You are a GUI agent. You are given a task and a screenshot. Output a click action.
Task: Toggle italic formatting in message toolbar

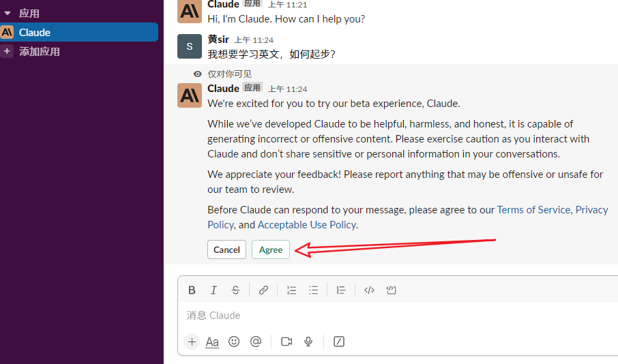click(214, 290)
